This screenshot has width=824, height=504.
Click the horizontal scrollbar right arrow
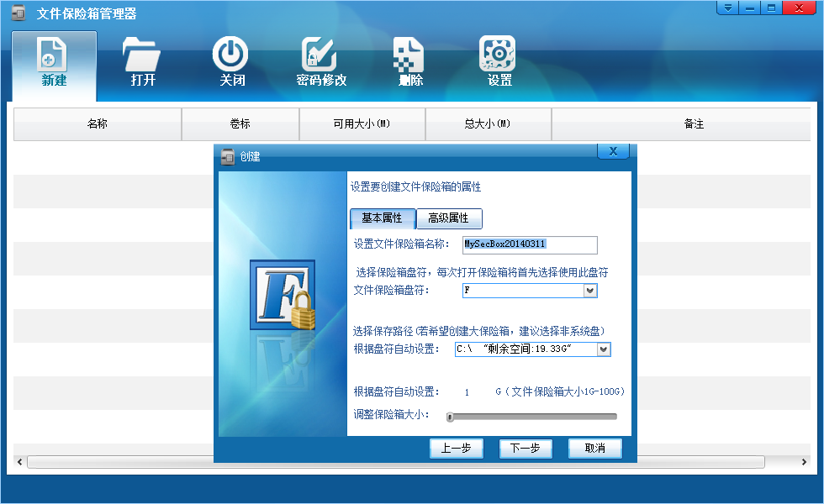pos(803,462)
